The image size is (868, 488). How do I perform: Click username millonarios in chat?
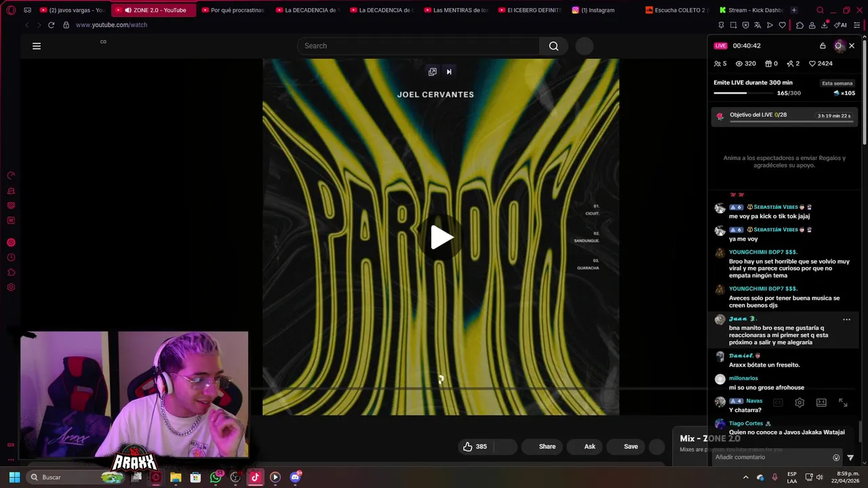pyautogui.click(x=743, y=378)
